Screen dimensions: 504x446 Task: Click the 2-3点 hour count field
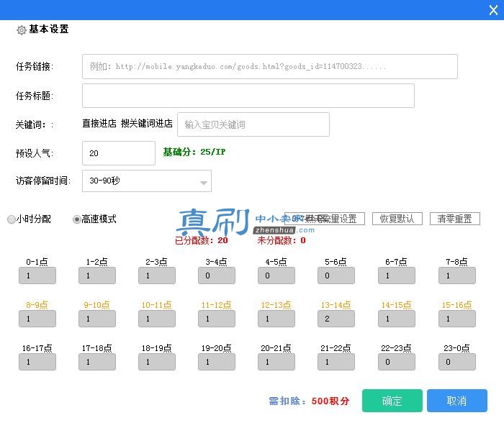[157, 276]
